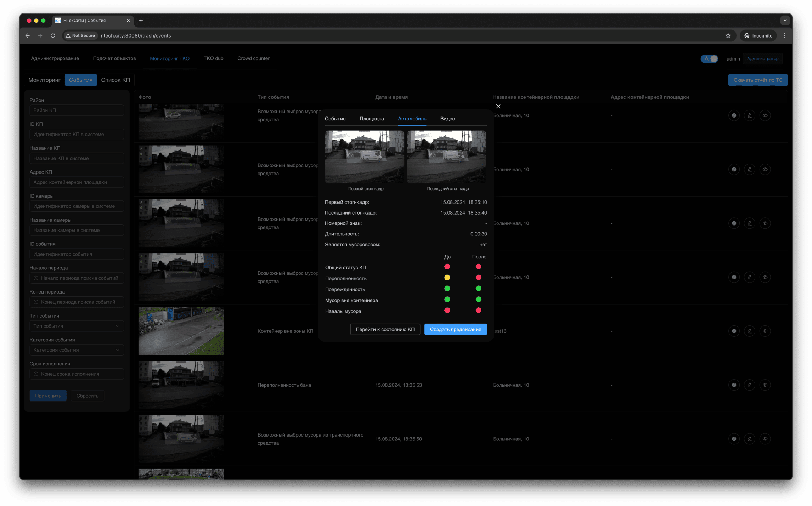Image resolution: width=812 pixels, height=506 pixels.
Task: Click the Первый стоп-кадр thumbnail
Action: (x=364, y=157)
